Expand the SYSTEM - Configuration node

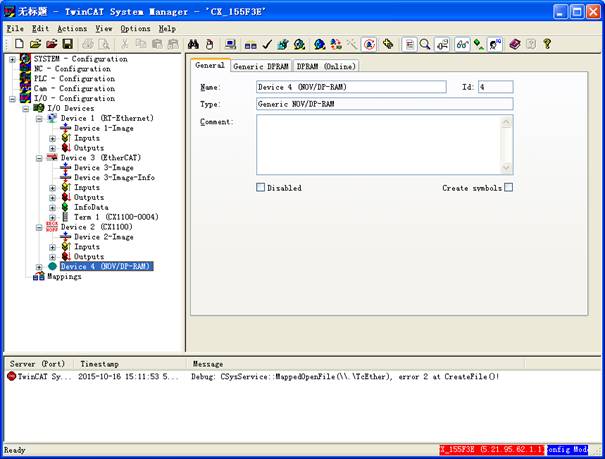pos(12,59)
